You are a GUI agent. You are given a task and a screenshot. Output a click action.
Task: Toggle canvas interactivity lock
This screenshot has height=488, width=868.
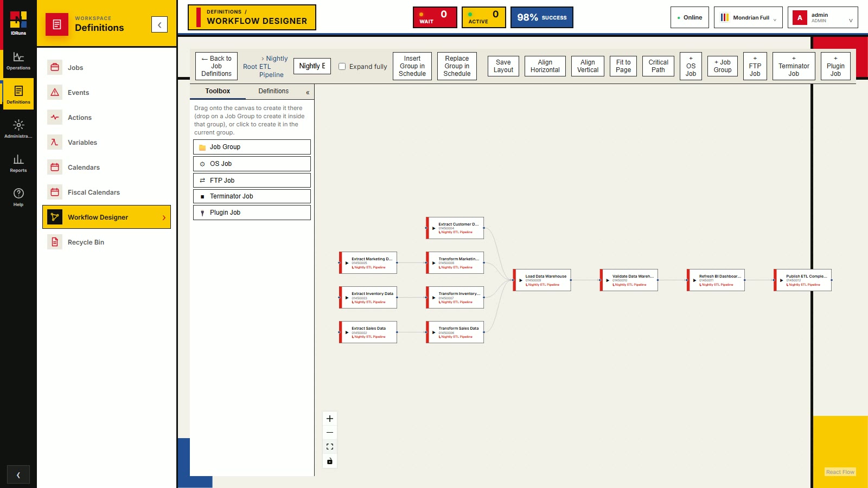[330, 461]
